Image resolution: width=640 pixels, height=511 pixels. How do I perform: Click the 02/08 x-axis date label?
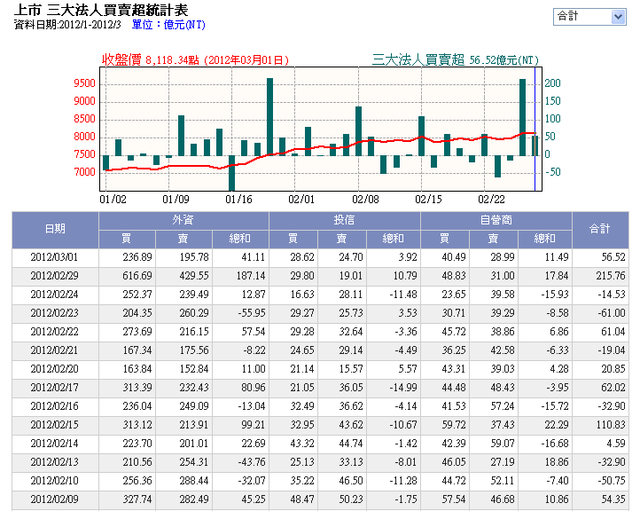coord(365,199)
